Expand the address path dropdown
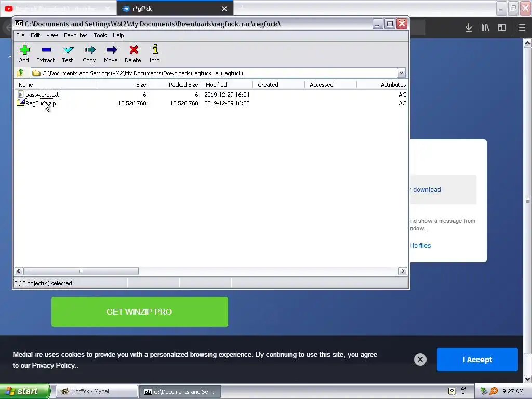The height and width of the screenshot is (399, 532). click(x=401, y=73)
